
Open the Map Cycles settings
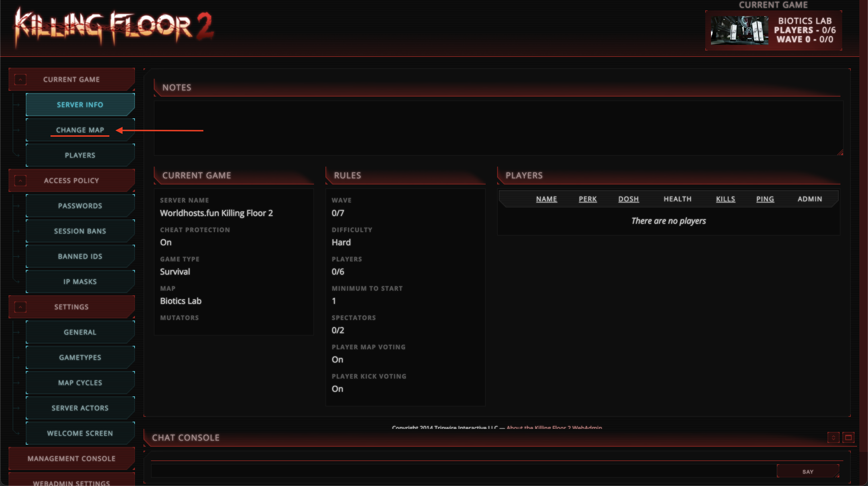(80, 383)
